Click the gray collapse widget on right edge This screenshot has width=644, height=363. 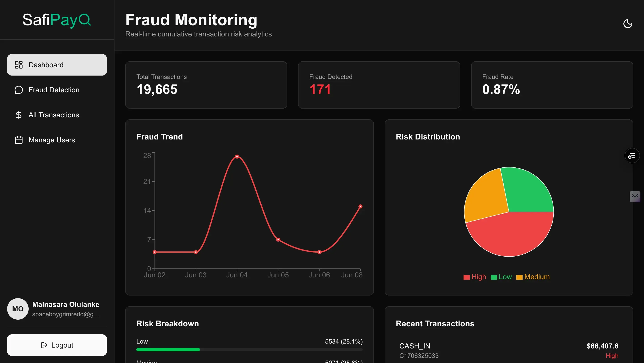635,196
